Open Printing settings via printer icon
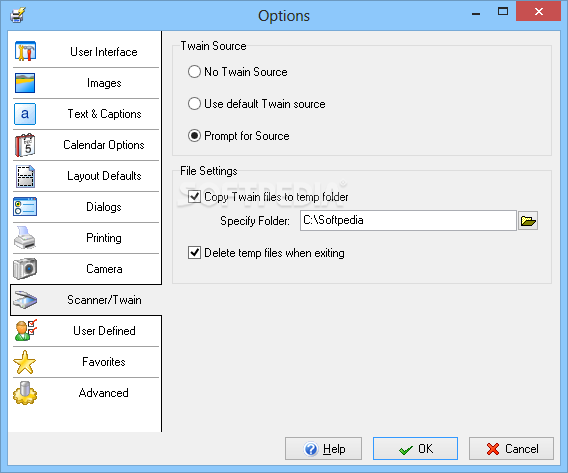 coord(25,238)
